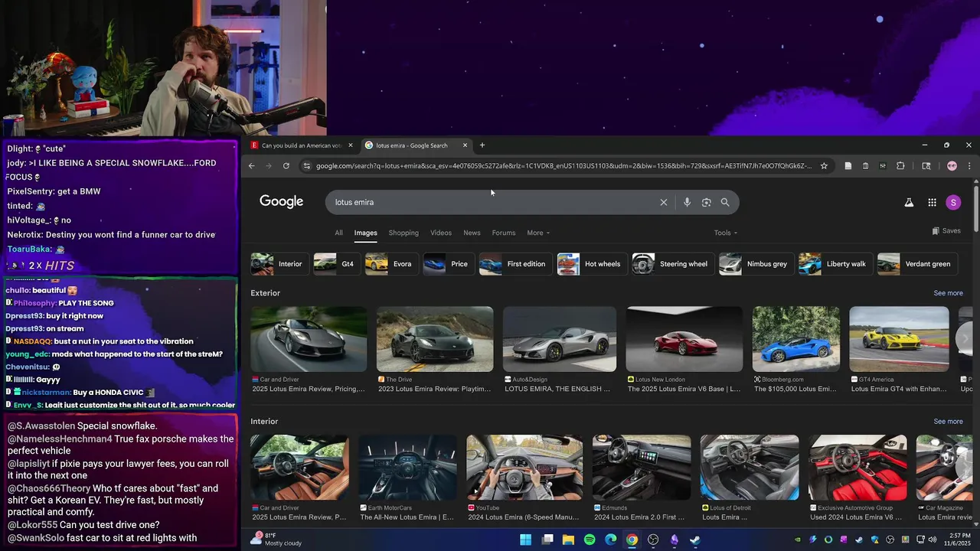
Task: Show next Exterior images with the arrow
Action: [x=965, y=338]
